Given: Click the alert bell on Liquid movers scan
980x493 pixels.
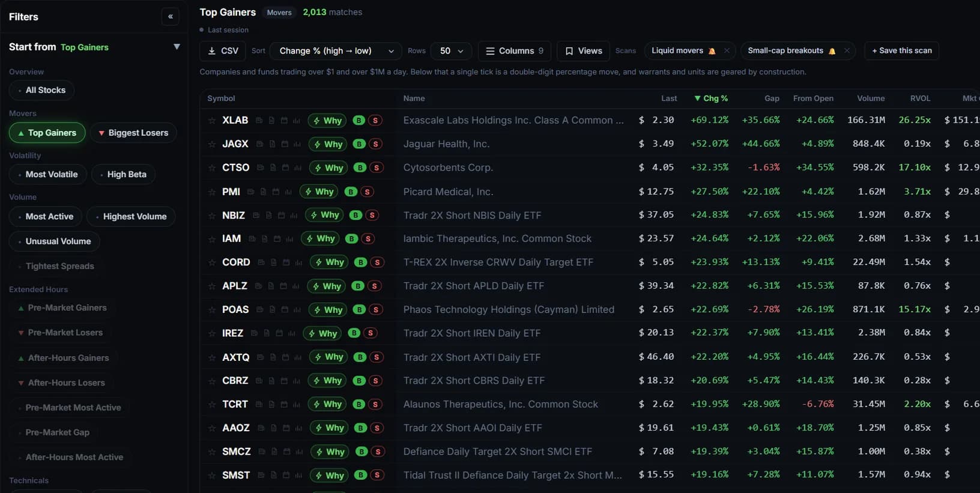Looking at the screenshot, I should tap(712, 51).
